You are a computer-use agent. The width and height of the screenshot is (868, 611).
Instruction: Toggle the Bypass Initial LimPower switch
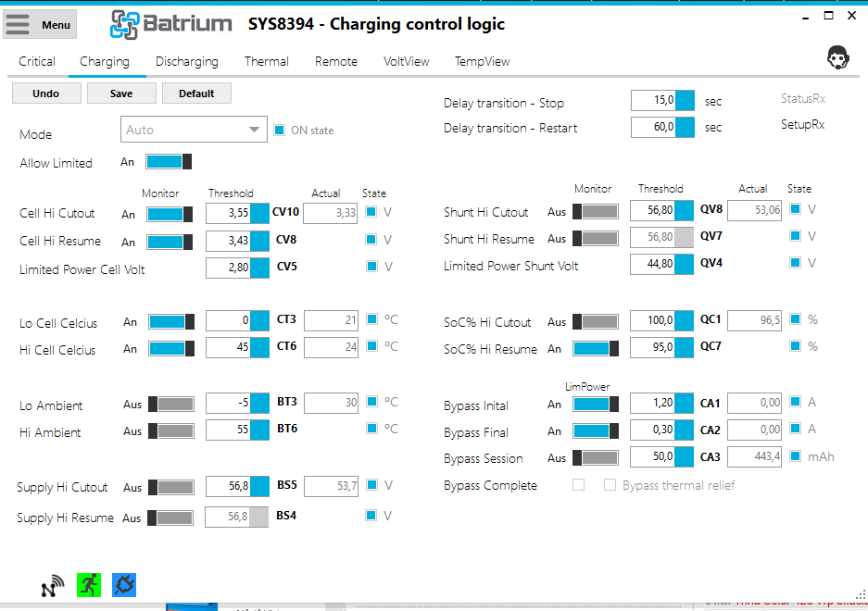(x=596, y=405)
